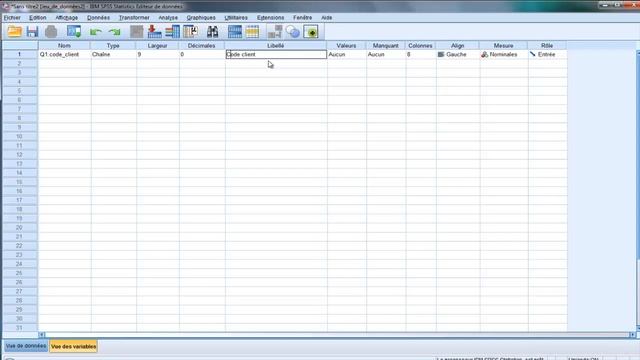Select row number 20 header

20,227
